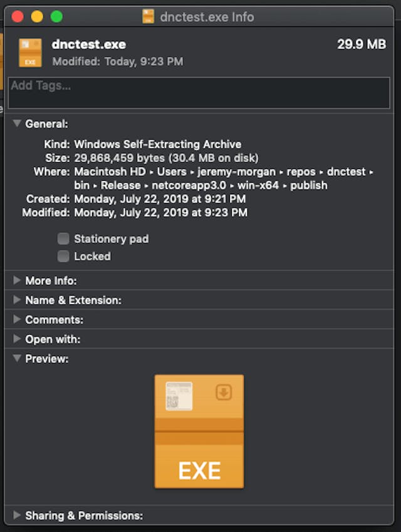Click the green zoom button
This screenshot has width=401, height=532.
tap(57, 17)
